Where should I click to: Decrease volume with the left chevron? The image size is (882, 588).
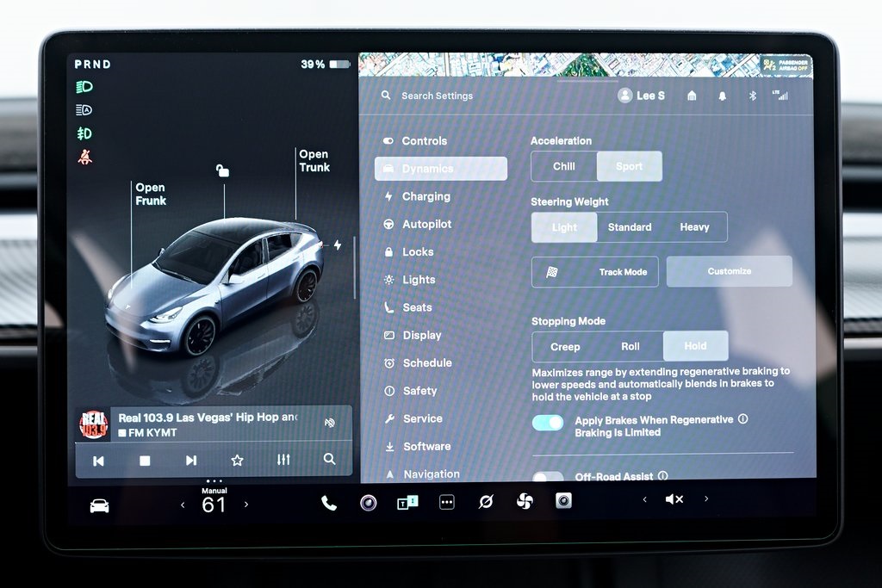point(644,499)
